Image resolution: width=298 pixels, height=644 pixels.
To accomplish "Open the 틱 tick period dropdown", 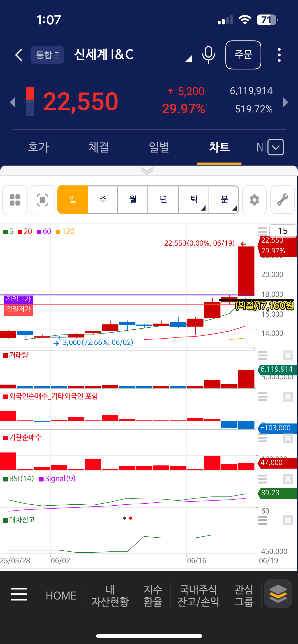I will click(x=194, y=199).
